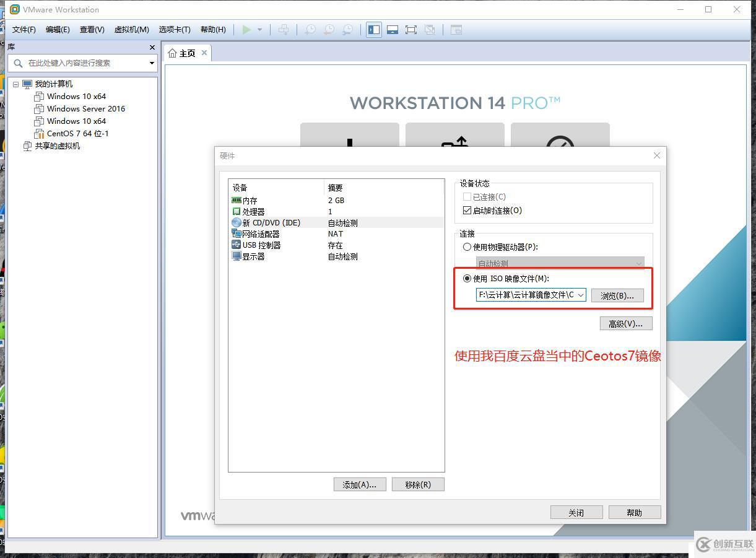756x558 pixels.
Task: Close the 主页 tab
Action: (204, 53)
